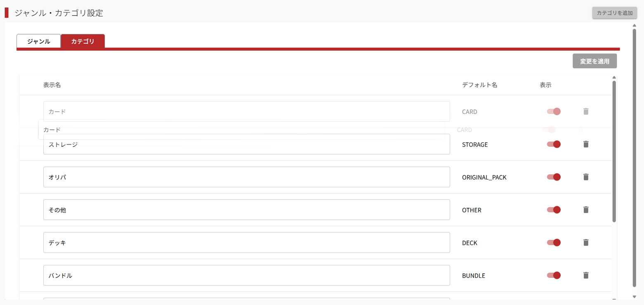Image resolution: width=644 pixels, height=305 pixels.
Task: Click the trash icon for ORIGINAL_PACK
Action: (586, 177)
